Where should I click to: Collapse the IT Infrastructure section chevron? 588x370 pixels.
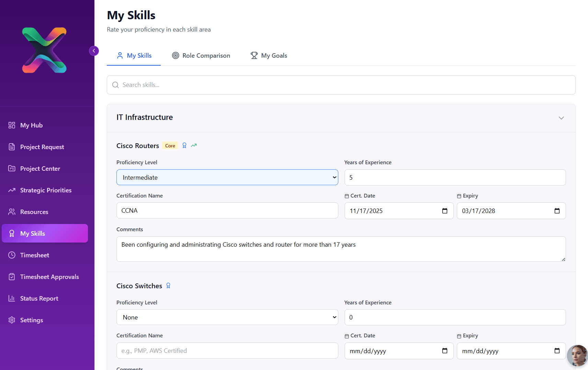[x=561, y=118]
